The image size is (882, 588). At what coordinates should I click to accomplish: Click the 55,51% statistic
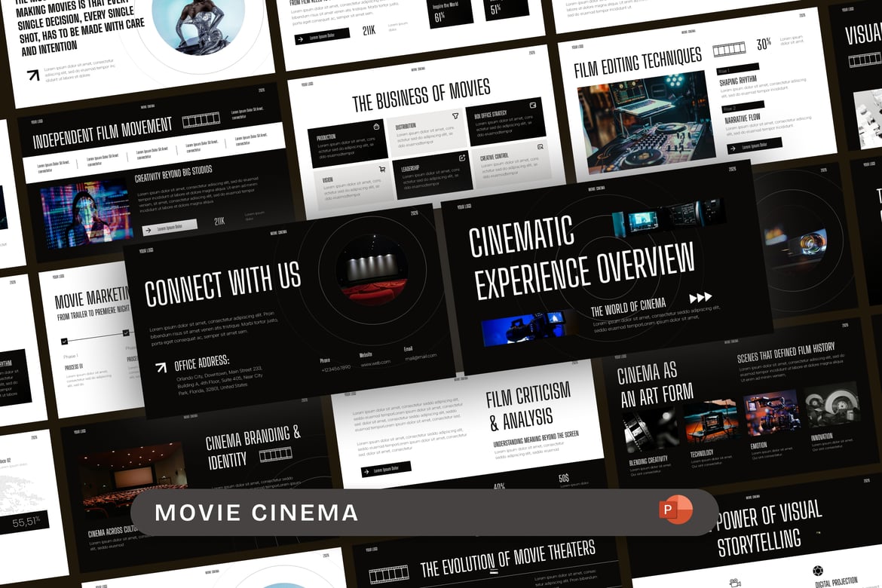point(26,522)
